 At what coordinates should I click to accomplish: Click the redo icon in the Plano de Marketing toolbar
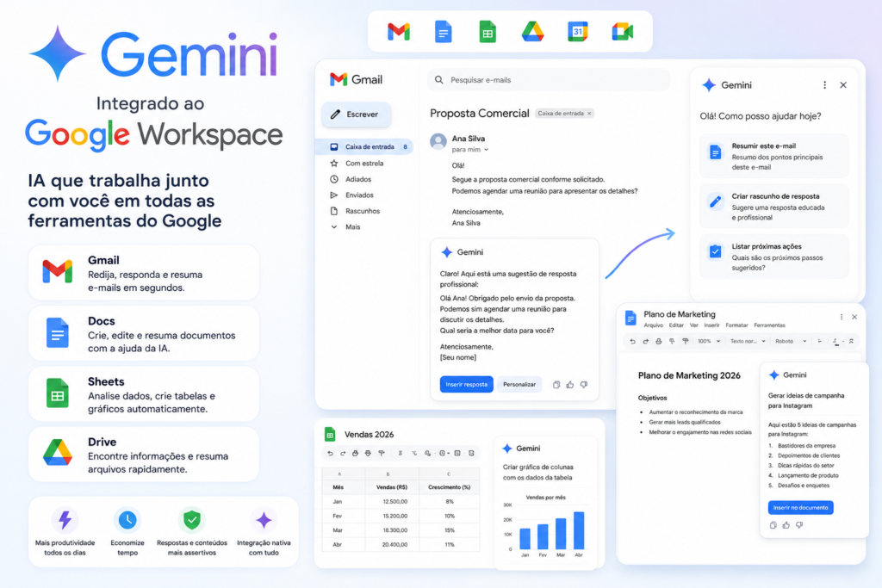pyautogui.click(x=645, y=341)
